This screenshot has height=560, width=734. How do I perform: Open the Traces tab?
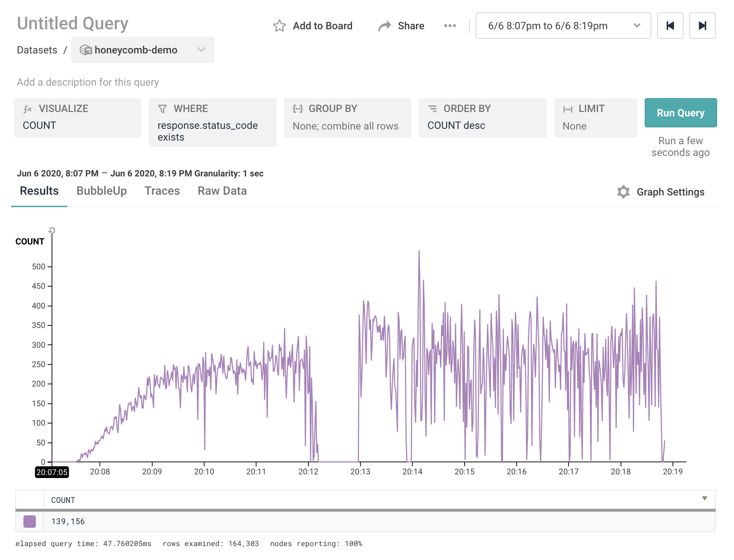(x=162, y=191)
